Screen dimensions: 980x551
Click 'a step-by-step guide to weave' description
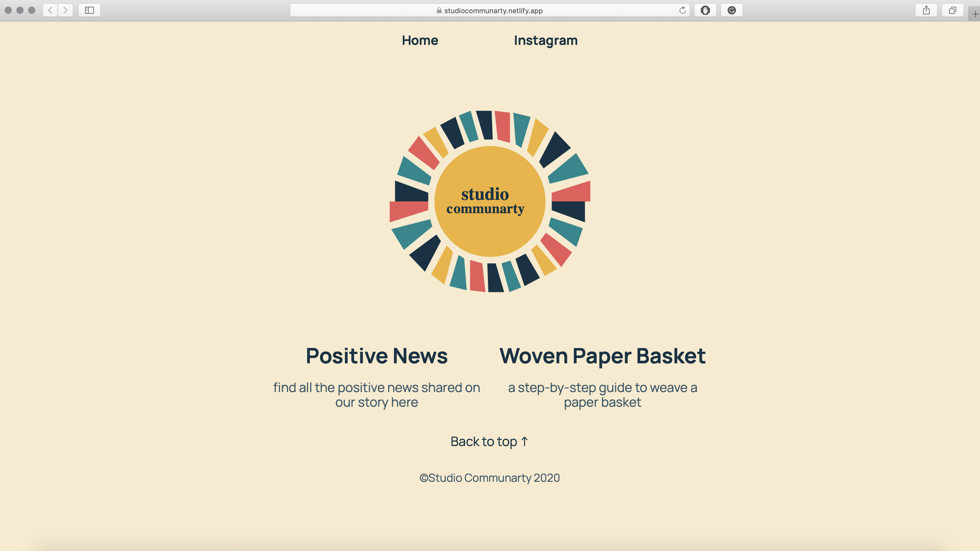[x=602, y=395]
